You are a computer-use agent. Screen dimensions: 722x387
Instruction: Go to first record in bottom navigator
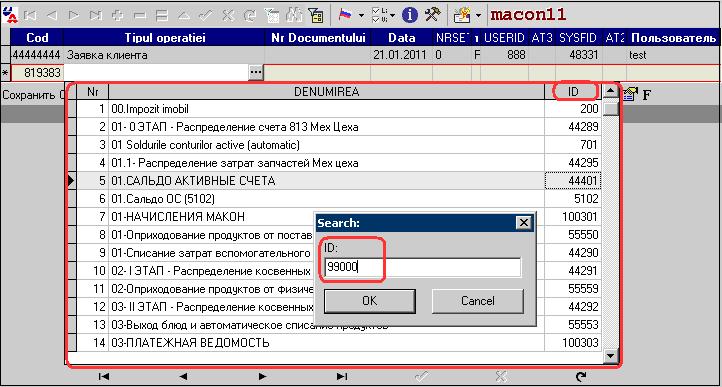pos(104,377)
